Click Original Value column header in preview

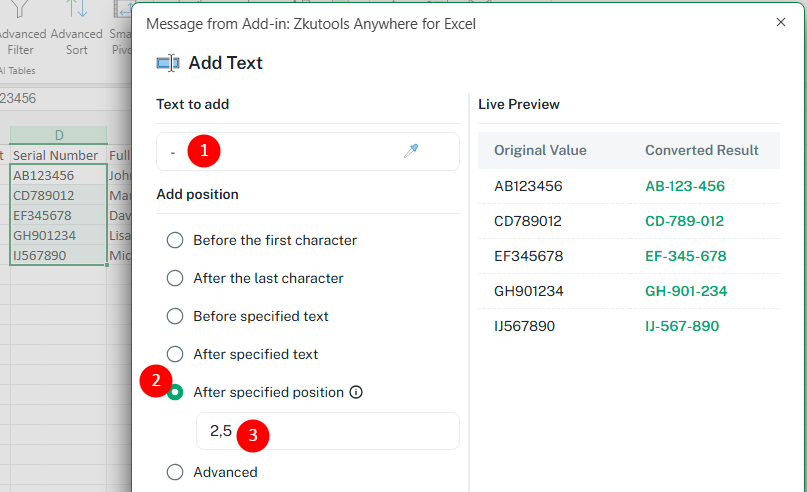540,150
